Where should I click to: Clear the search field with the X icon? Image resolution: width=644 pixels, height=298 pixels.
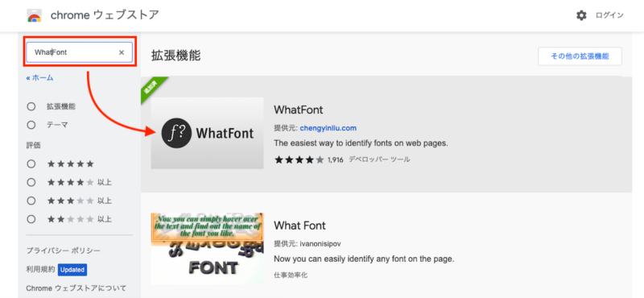click(x=122, y=52)
